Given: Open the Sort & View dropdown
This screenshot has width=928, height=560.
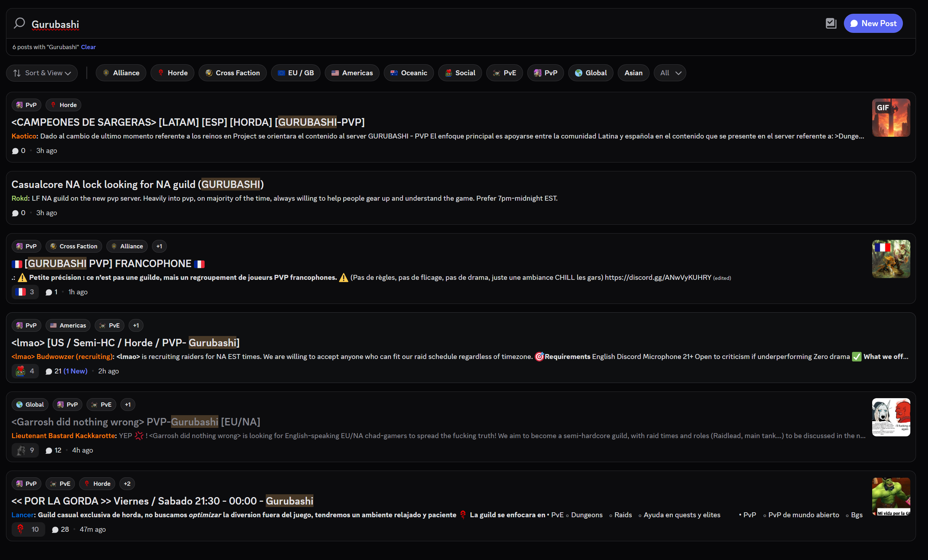Looking at the screenshot, I should [x=42, y=73].
